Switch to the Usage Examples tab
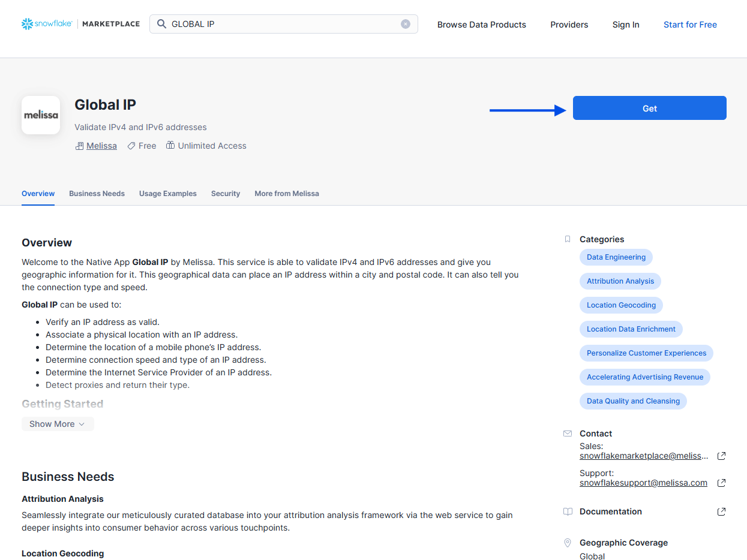This screenshot has height=560, width=747. point(168,194)
